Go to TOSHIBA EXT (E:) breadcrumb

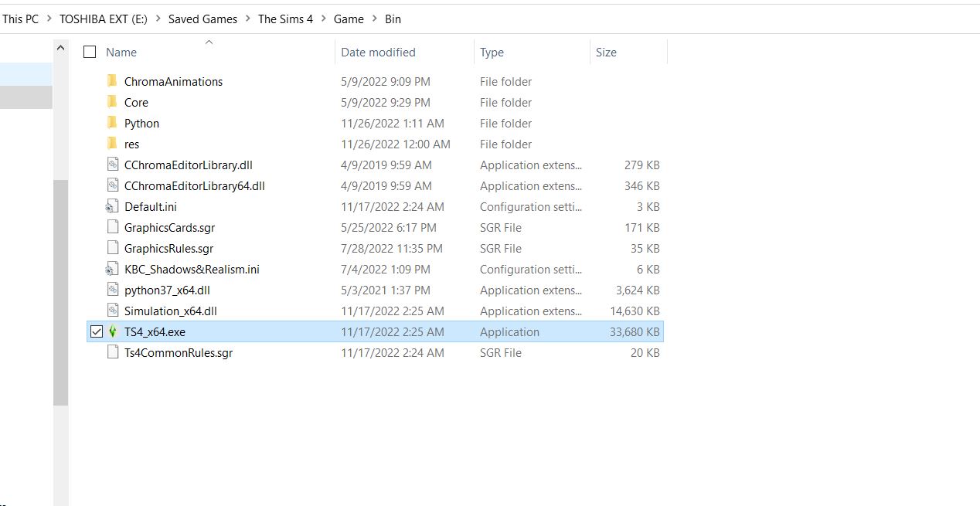(104, 19)
